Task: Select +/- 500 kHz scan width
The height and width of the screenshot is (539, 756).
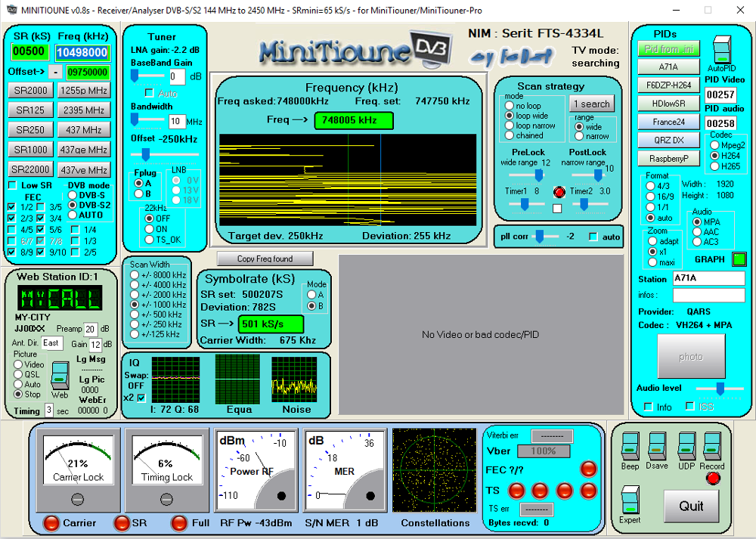Action: point(135,314)
